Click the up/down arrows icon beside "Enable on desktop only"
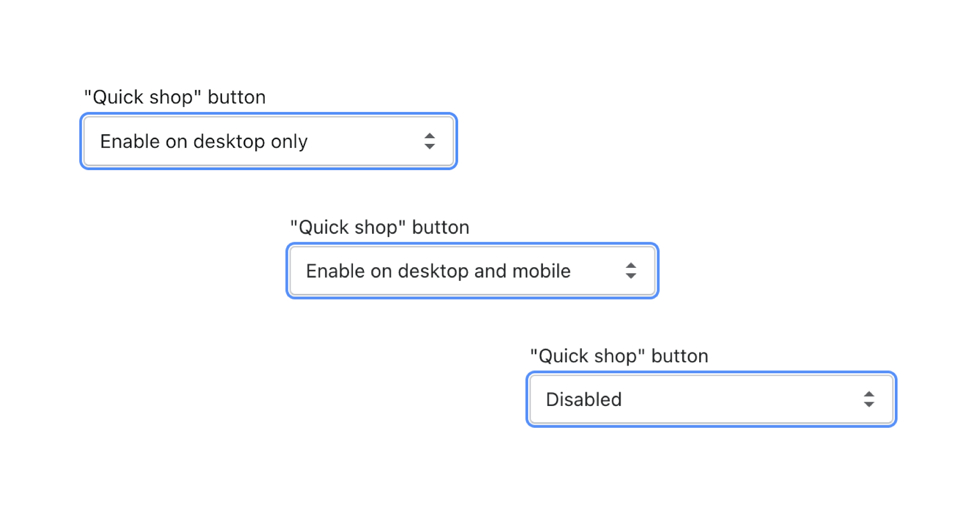The height and width of the screenshot is (506, 980). click(429, 142)
